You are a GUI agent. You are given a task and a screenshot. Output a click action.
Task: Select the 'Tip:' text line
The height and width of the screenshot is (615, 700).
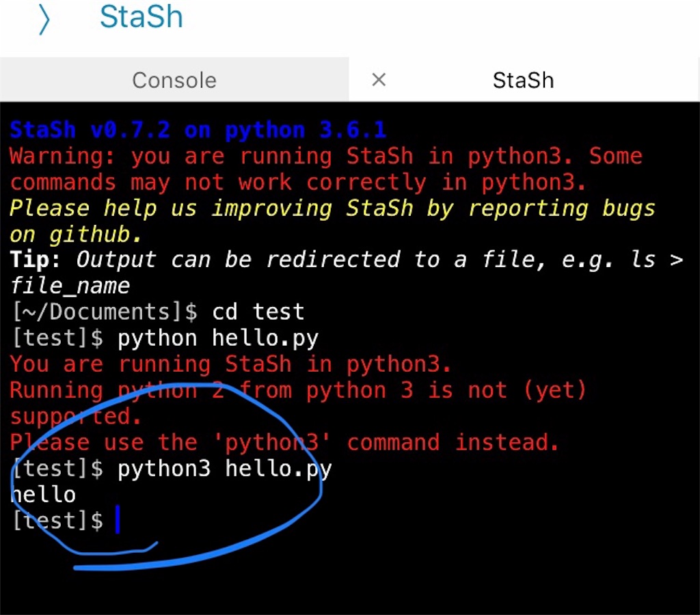coord(347,260)
